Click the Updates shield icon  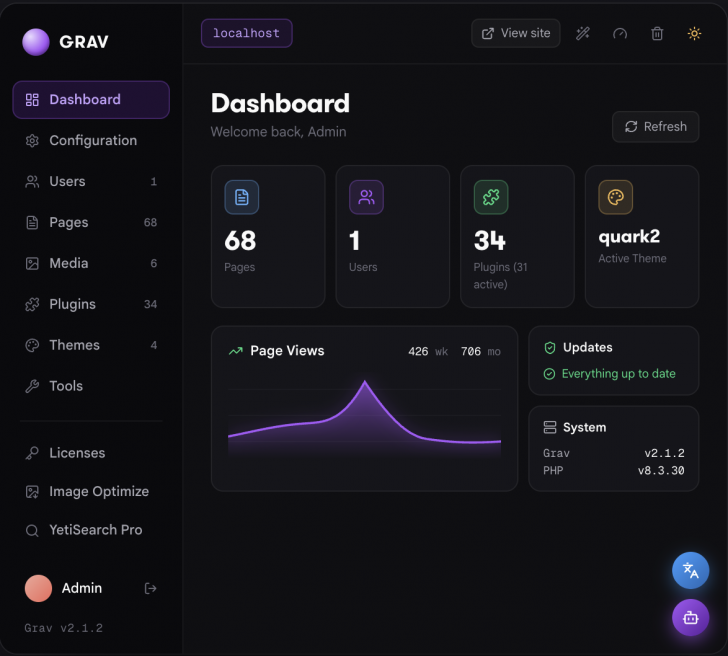pyautogui.click(x=550, y=348)
